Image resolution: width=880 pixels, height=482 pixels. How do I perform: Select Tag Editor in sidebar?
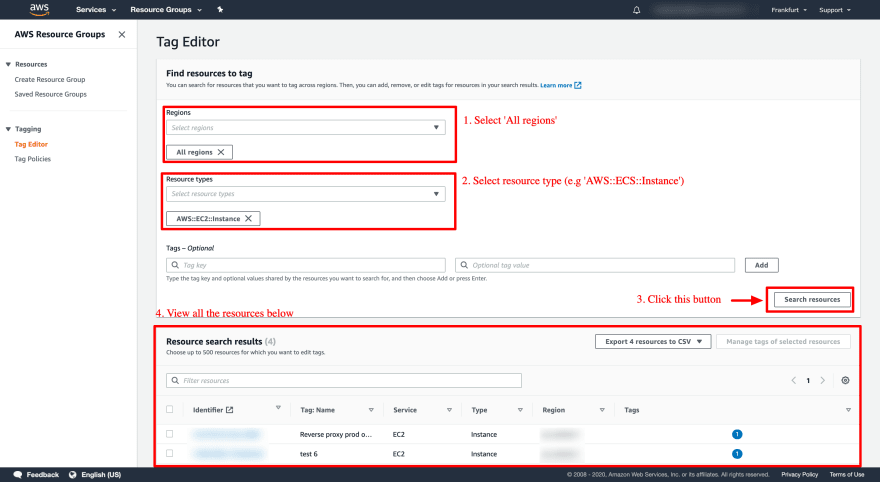point(31,144)
